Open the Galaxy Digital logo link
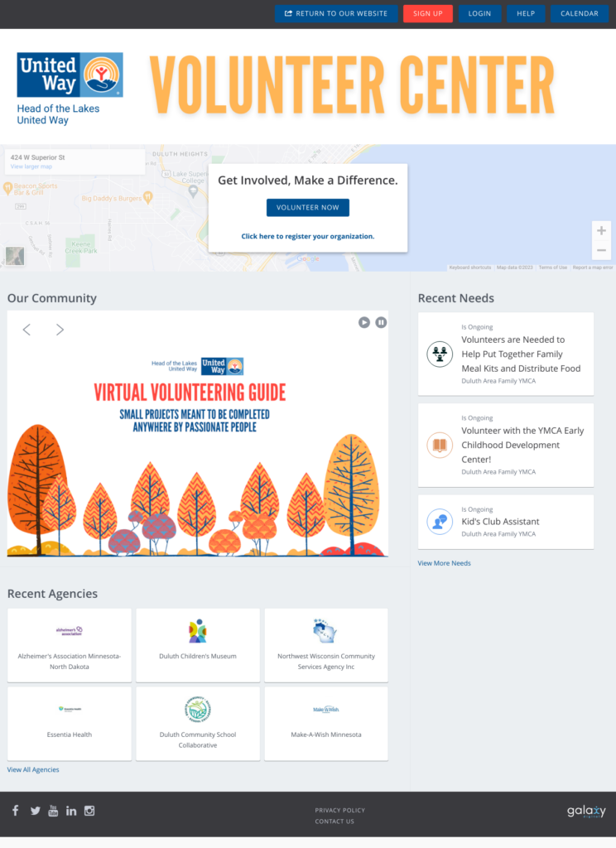This screenshot has height=848, width=616. pyautogui.click(x=586, y=812)
